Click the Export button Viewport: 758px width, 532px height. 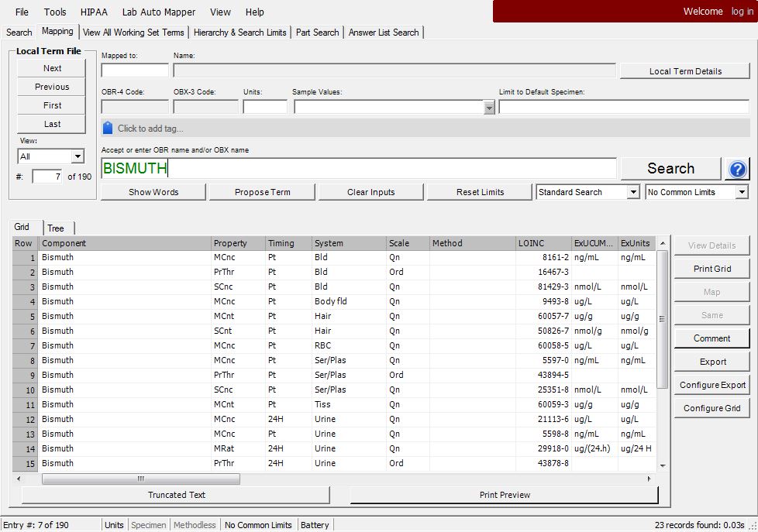(x=712, y=362)
